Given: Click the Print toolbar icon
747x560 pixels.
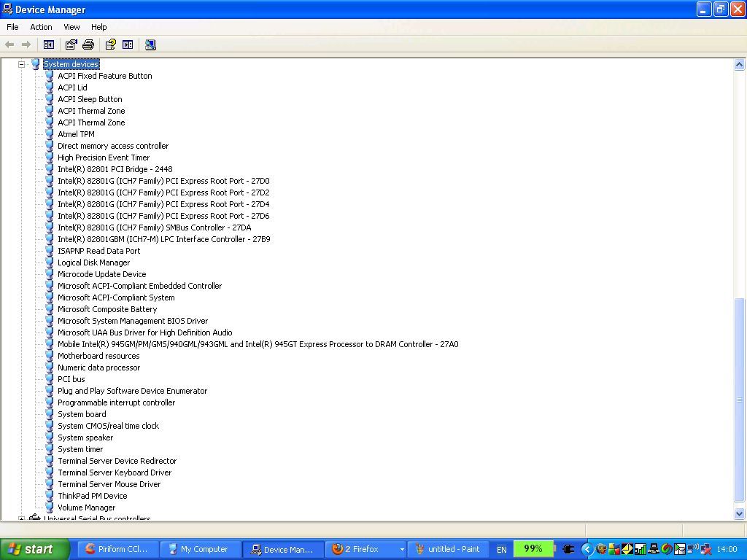Looking at the screenshot, I should pos(88,44).
